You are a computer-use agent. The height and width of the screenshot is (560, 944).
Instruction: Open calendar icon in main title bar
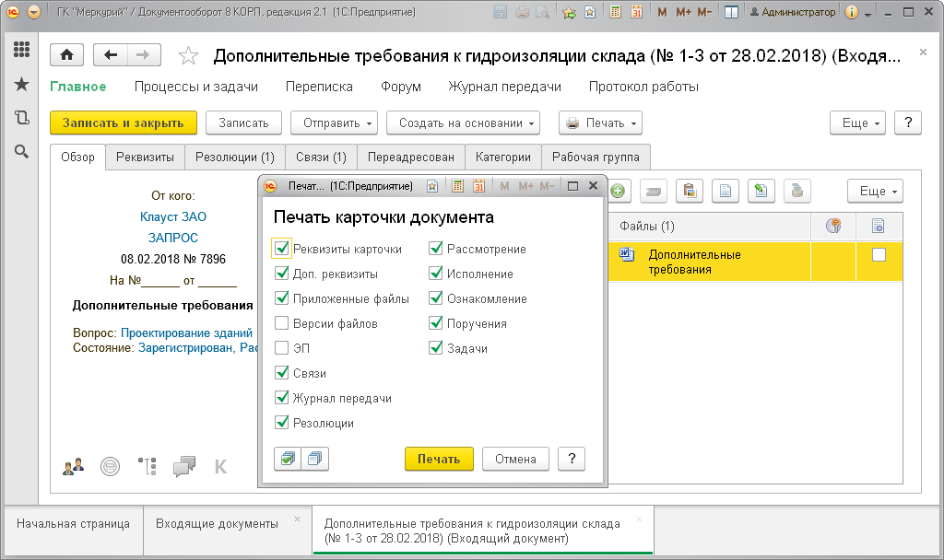636,12
